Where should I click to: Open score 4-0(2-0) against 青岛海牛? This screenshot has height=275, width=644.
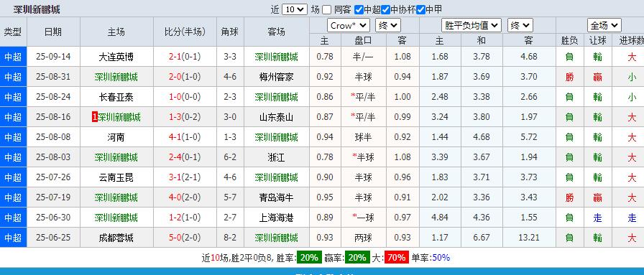185,197
